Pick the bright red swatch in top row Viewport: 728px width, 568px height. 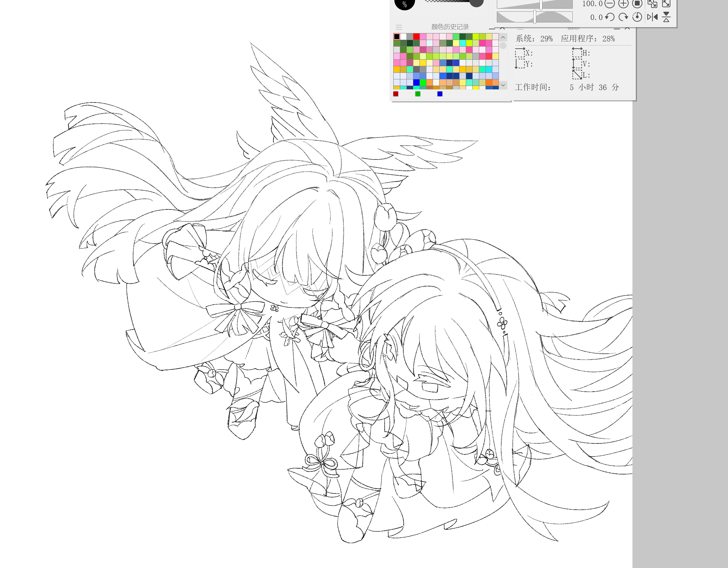pyautogui.click(x=416, y=37)
